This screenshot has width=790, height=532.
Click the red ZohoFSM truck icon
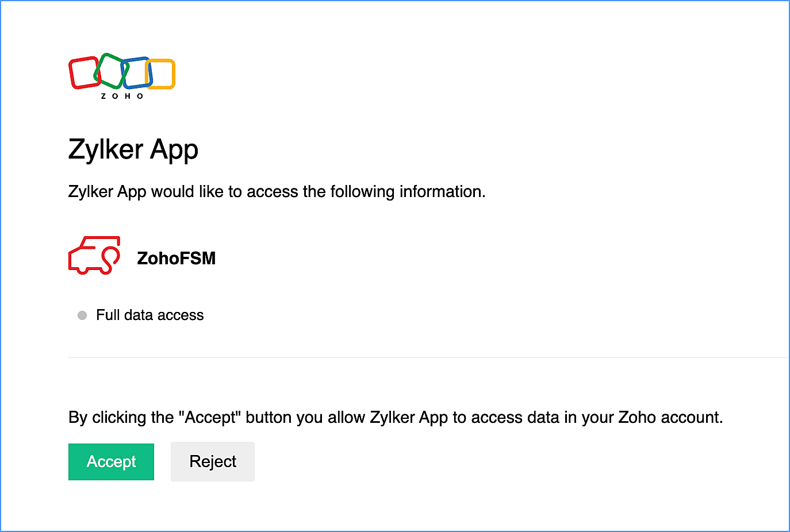[x=94, y=256]
